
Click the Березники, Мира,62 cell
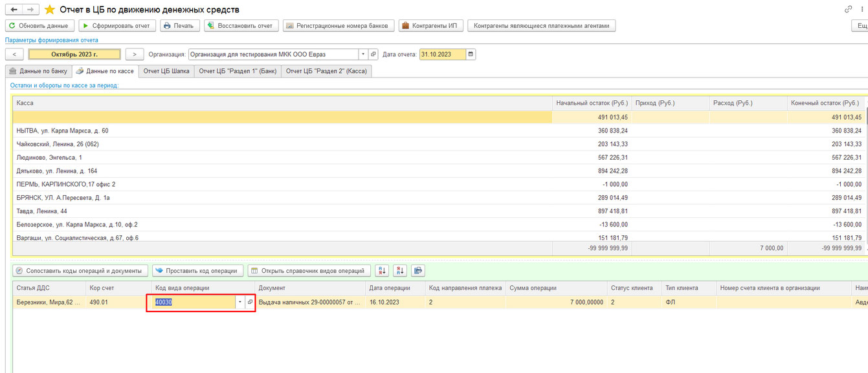(50, 302)
